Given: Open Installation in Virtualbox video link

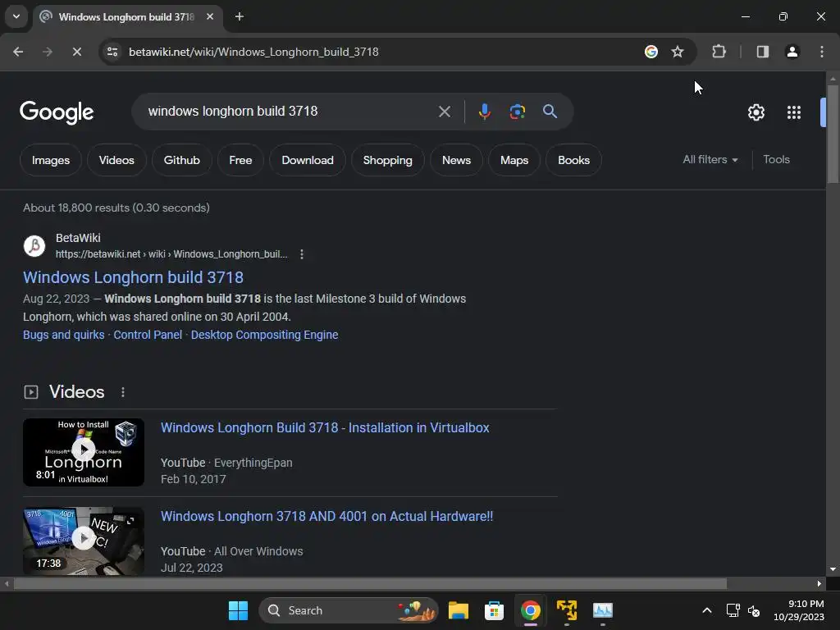Looking at the screenshot, I should click(325, 427).
